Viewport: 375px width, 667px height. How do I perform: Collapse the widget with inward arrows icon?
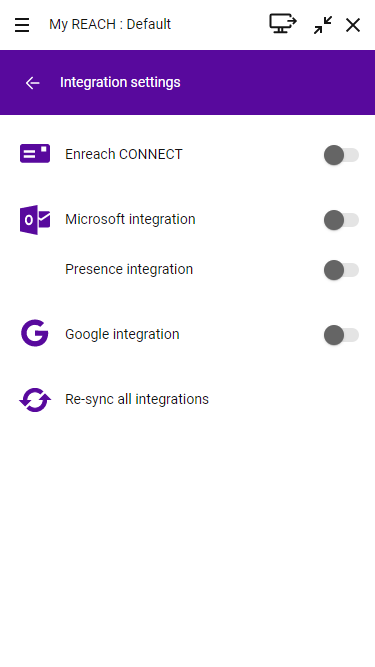point(323,25)
